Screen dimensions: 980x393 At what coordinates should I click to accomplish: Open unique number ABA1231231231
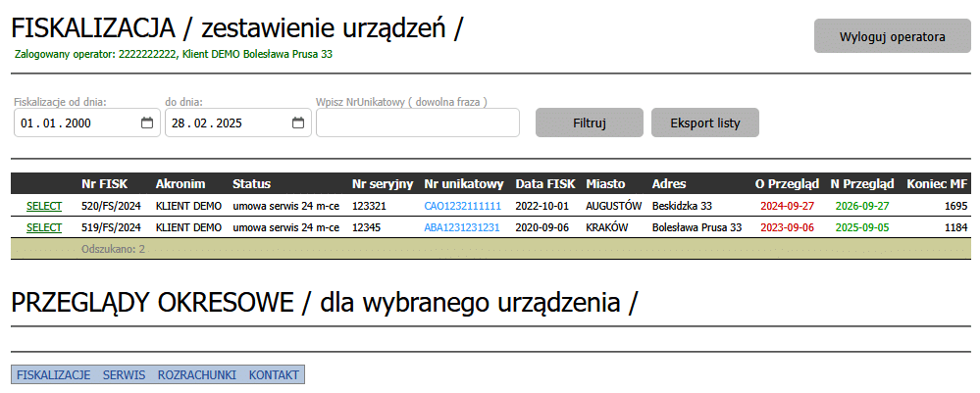[462, 227]
